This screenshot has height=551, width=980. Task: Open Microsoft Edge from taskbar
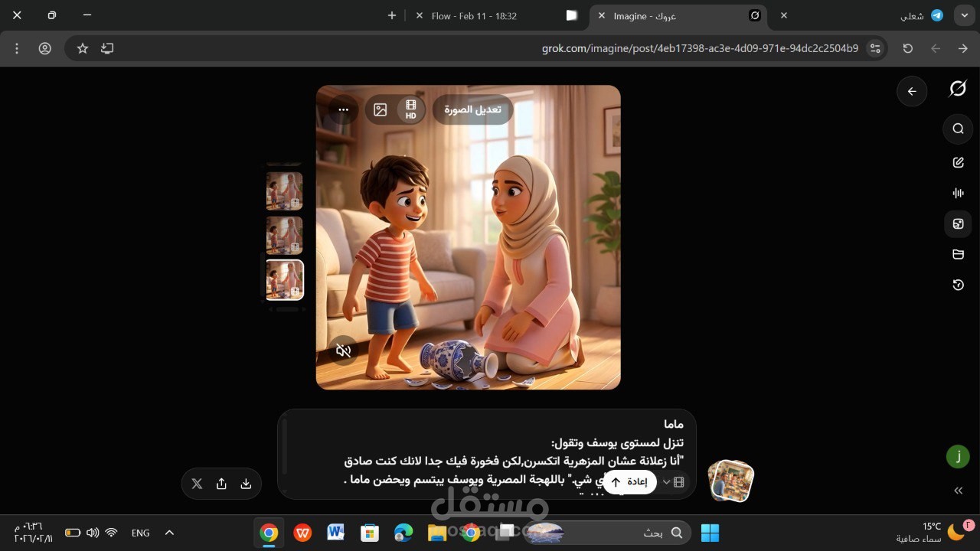click(403, 533)
